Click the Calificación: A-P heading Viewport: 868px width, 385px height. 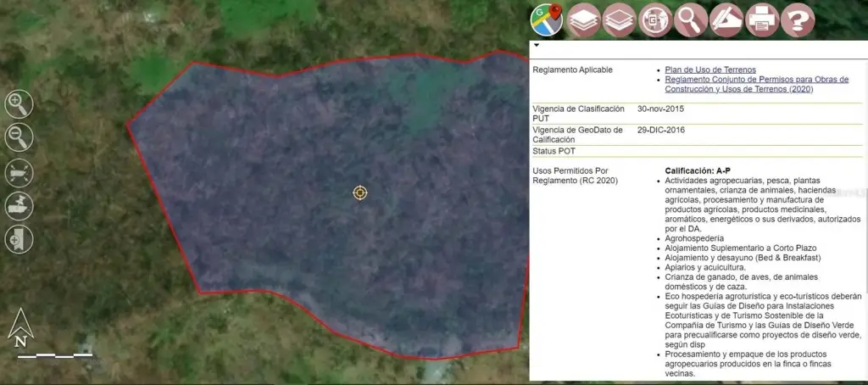click(698, 170)
